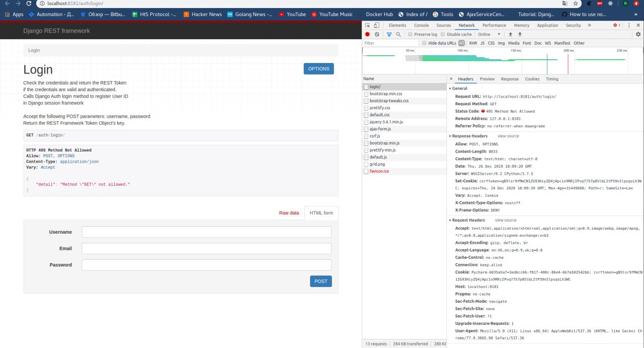644x348 pixels.
Task: Select jquery-3.4.1.min.js request row
Action: [405, 122]
